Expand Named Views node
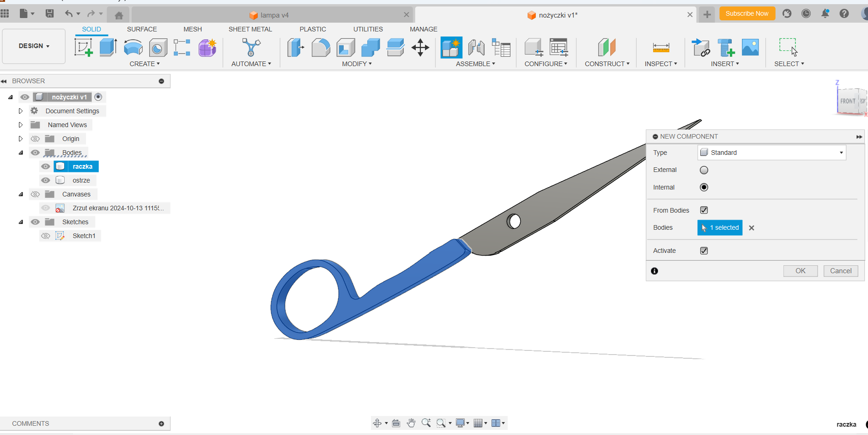This screenshot has width=868, height=435. (21, 125)
